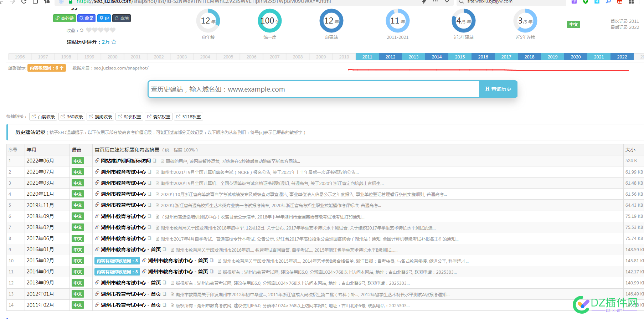Click chain link icon in 2022年06月 row

pos(97,161)
